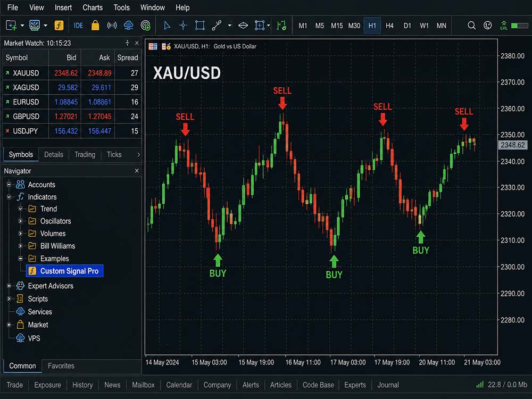Expand the Bill Williams folder

(x=20, y=246)
